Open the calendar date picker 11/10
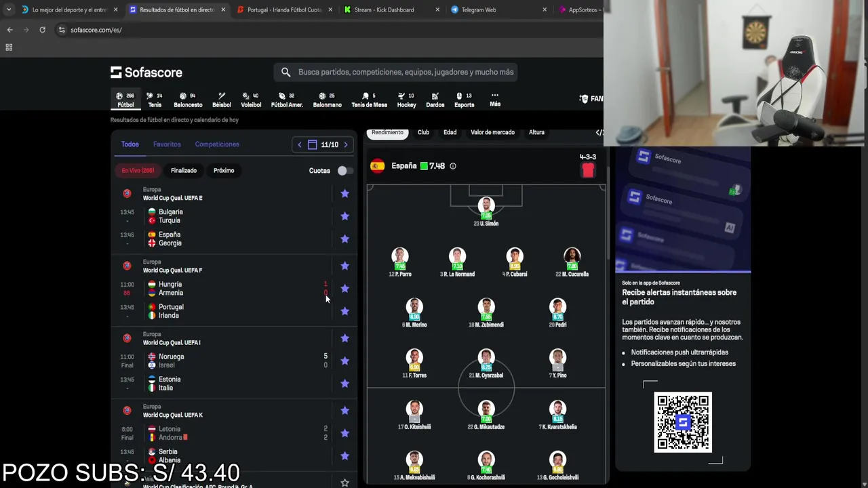 click(323, 144)
